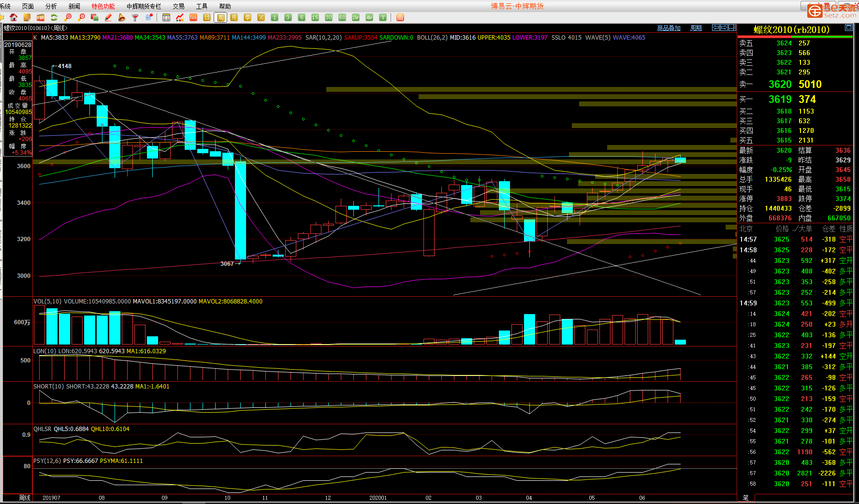Click buy-one price 3619
Viewport: 859px width, 504px height.
[780, 100]
